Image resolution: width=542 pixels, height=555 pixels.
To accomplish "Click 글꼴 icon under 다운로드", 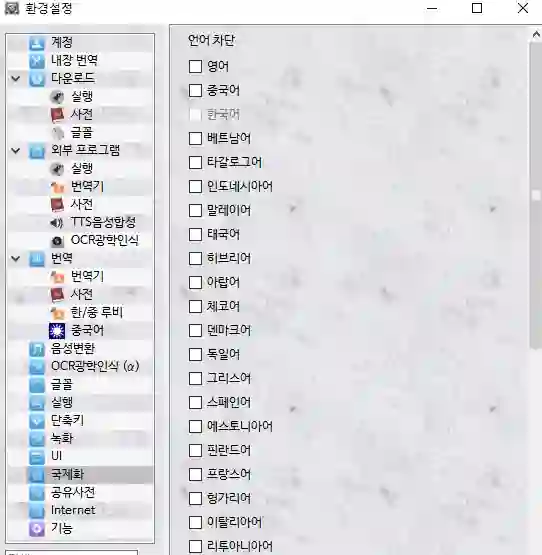I will point(57,133).
